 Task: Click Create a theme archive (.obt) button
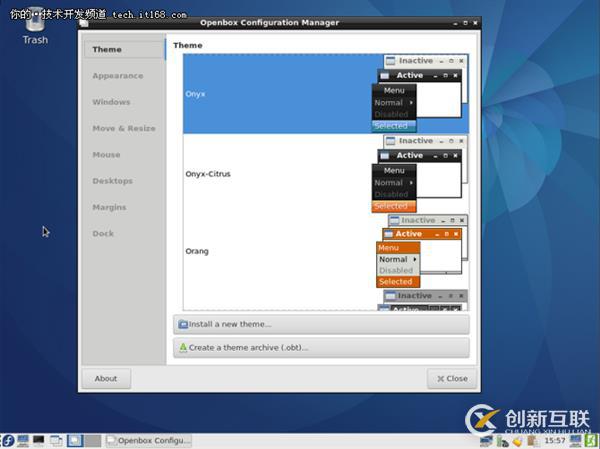321,348
